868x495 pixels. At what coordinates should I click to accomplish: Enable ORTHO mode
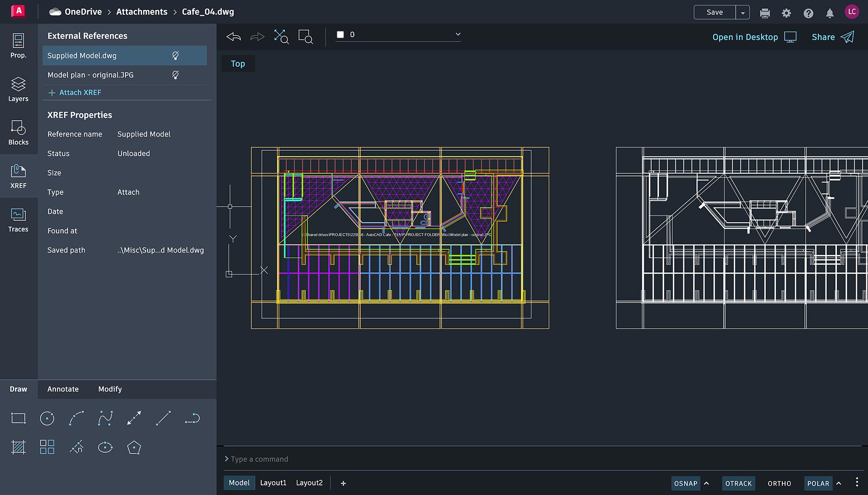click(779, 483)
